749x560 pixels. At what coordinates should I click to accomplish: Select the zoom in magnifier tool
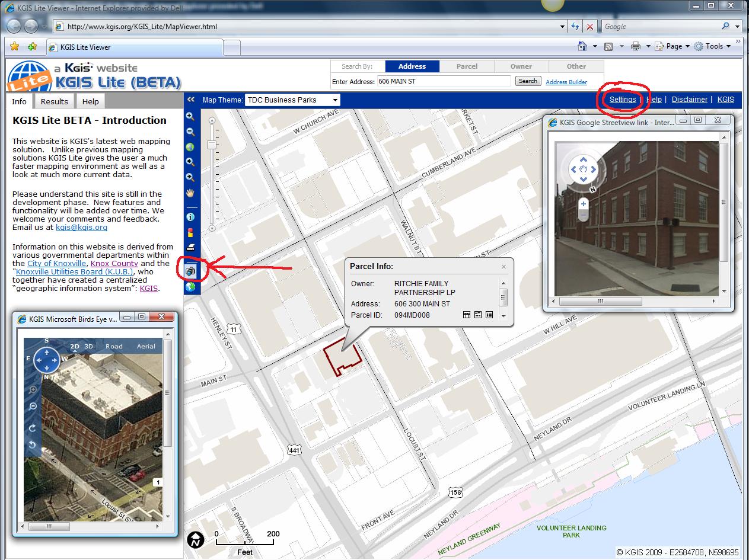pos(190,117)
